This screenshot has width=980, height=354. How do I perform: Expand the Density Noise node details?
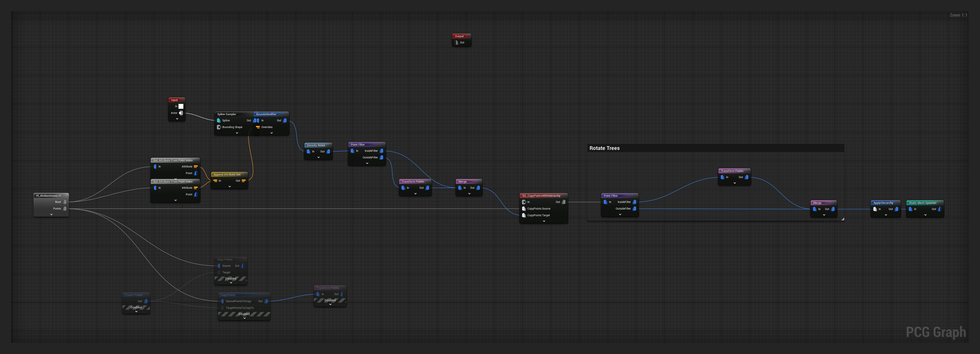click(x=318, y=157)
